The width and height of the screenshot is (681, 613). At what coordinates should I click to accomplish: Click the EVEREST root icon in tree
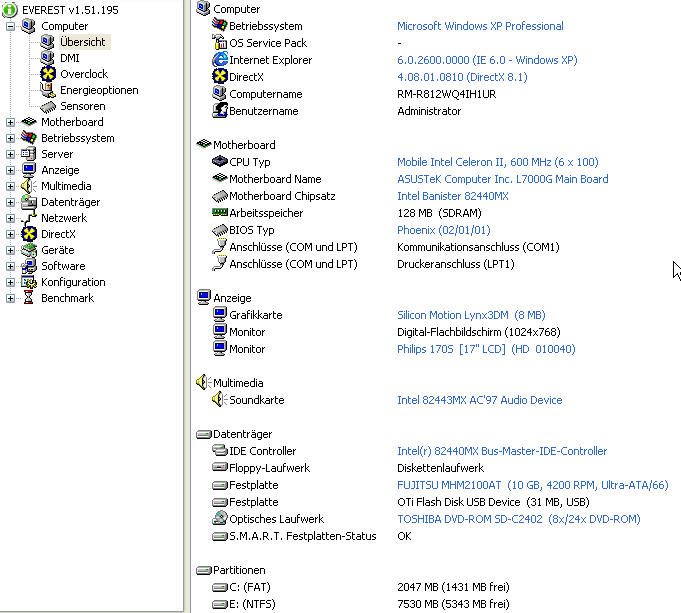(x=10, y=10)
